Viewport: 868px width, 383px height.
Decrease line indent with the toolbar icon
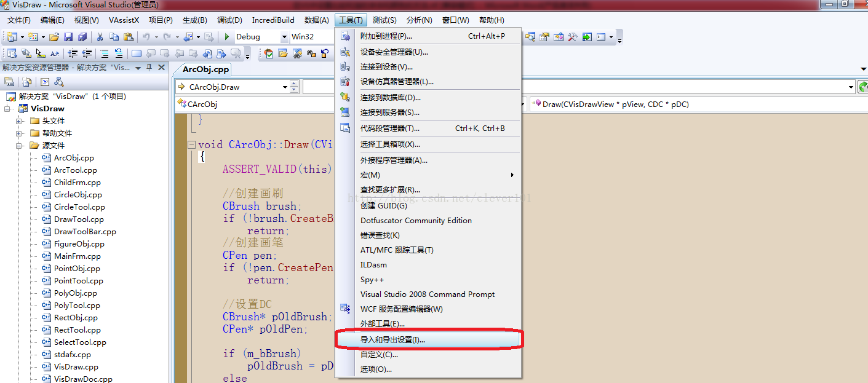point(73,53)
